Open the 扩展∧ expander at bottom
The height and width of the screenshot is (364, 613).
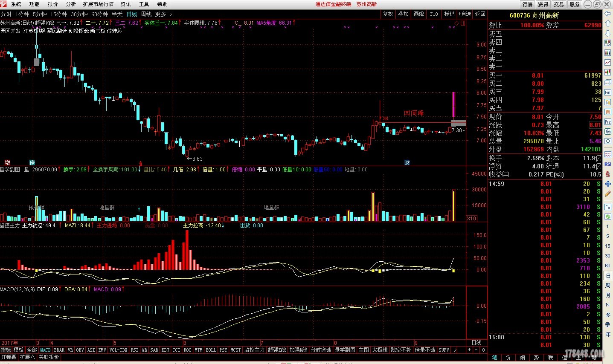click(x=27, y=357)
